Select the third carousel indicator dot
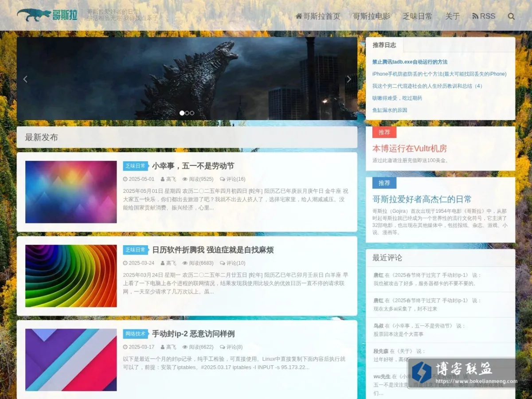Viewport: 532px width, 399px height. pyautogui.click(x=192, y=113)
